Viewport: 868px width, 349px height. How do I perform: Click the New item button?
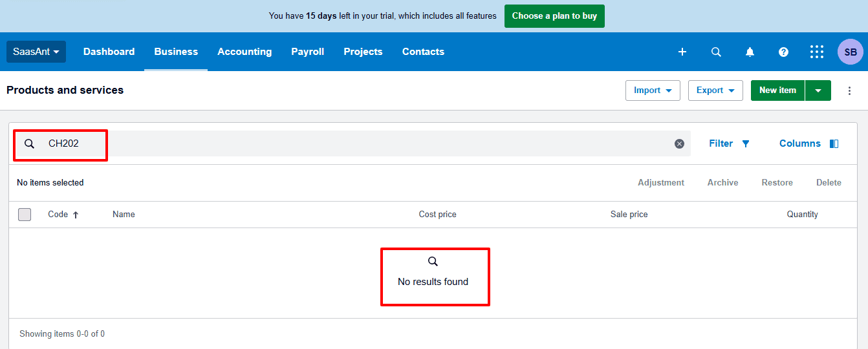(x=777, y=90)
